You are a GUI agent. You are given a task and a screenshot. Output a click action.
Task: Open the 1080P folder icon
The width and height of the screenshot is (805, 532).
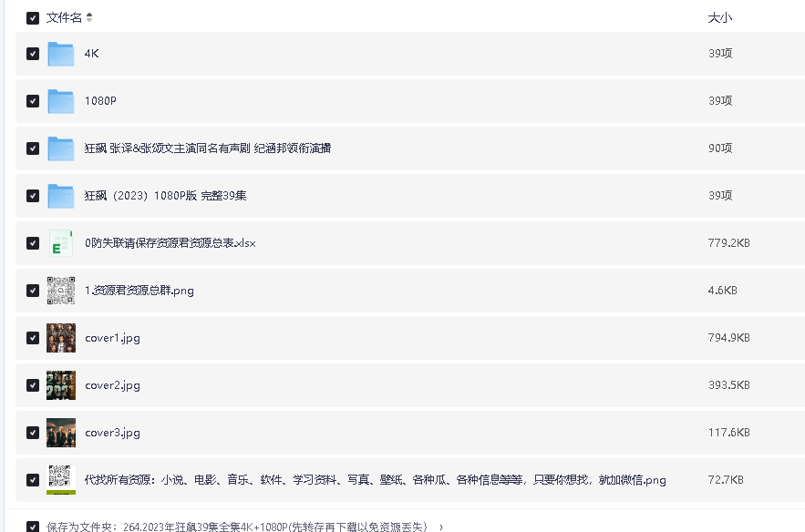point(60,101)
